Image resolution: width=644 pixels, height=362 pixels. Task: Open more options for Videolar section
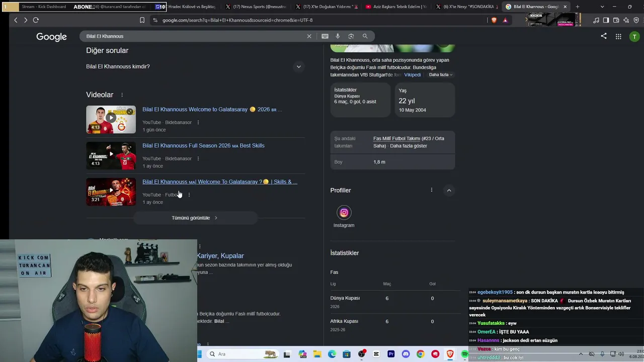(122, 95)
